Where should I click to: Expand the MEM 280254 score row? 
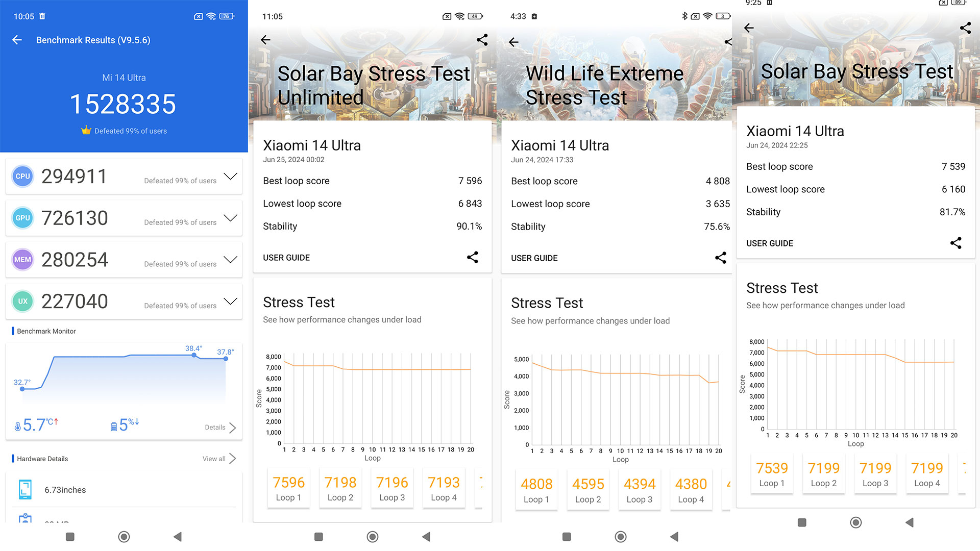(231, 260)
